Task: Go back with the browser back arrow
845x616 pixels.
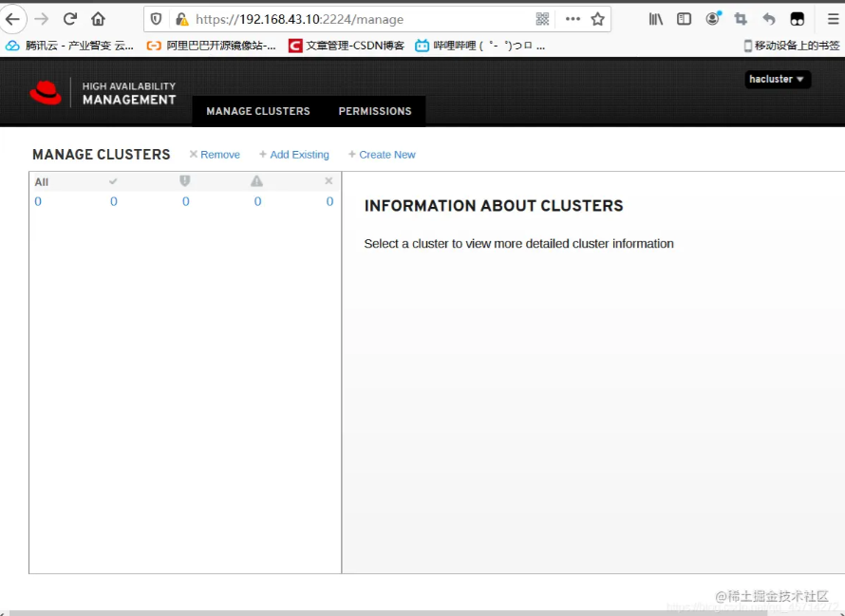Action: (12, 19)
